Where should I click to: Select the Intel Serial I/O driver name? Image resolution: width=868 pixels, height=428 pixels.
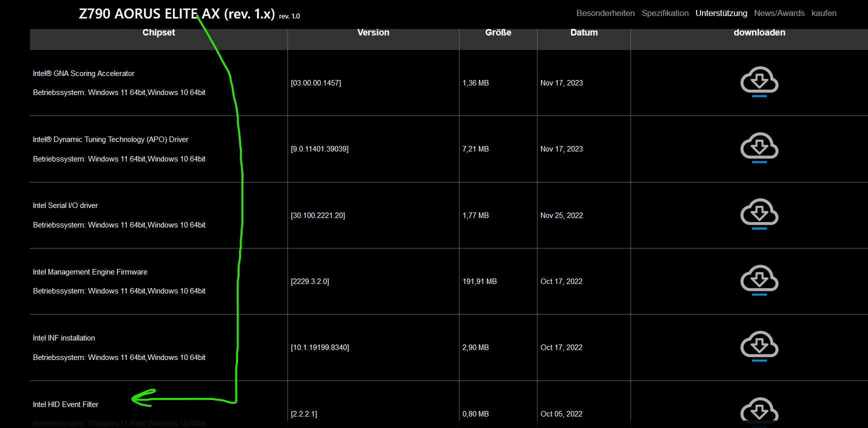[x=65, y=205]
